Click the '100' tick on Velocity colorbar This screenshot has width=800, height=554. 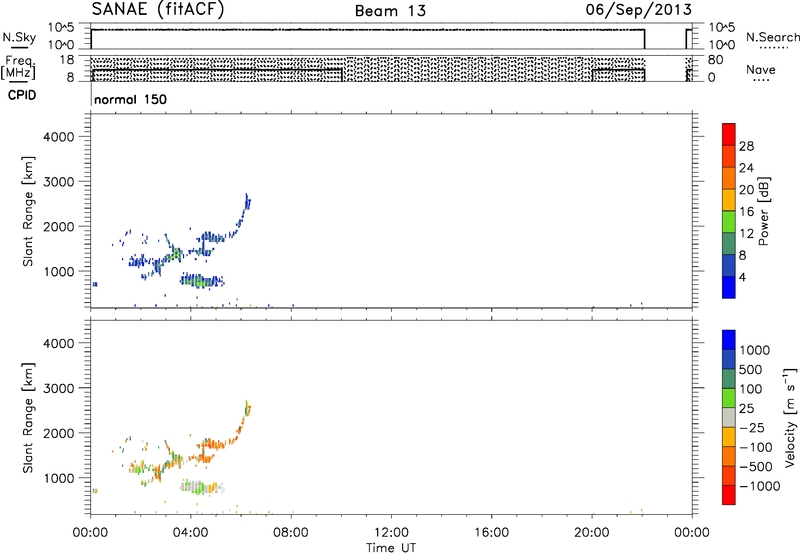click(749, 389)
